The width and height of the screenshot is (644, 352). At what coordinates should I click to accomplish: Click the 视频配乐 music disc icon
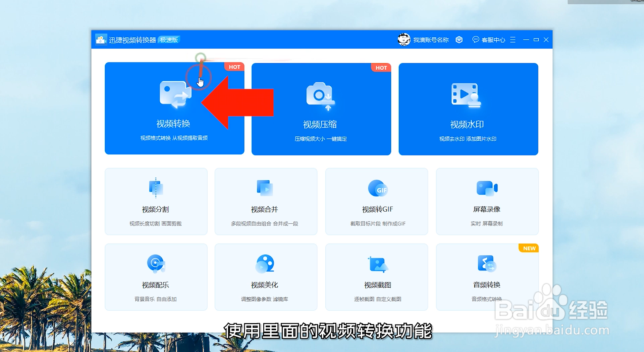(156, 264)
